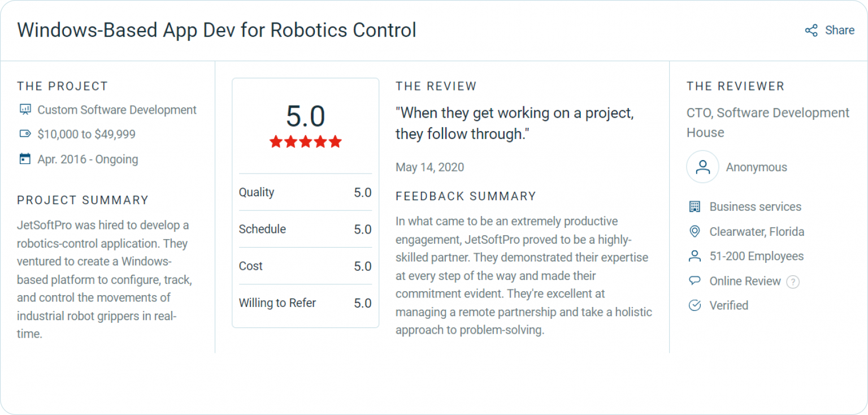
Task: Click the first red star under 5.0
Action: [276, 142]
